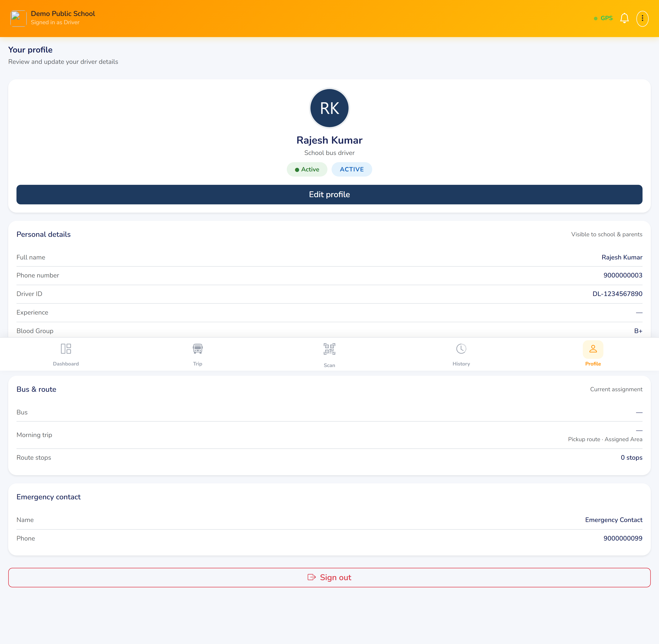This screenshot has height=644, width=659.
Task: Open the notifications bell
Action: click(624, 18)
